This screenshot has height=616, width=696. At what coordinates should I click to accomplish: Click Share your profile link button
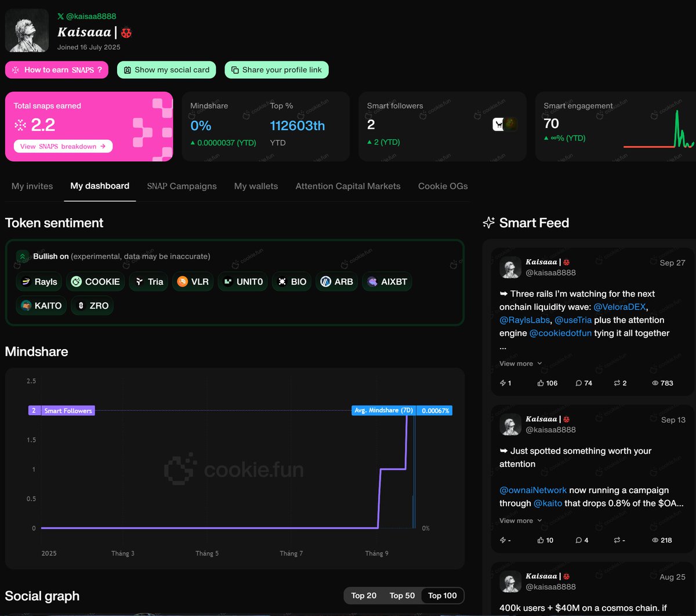(x=277, y=70)
